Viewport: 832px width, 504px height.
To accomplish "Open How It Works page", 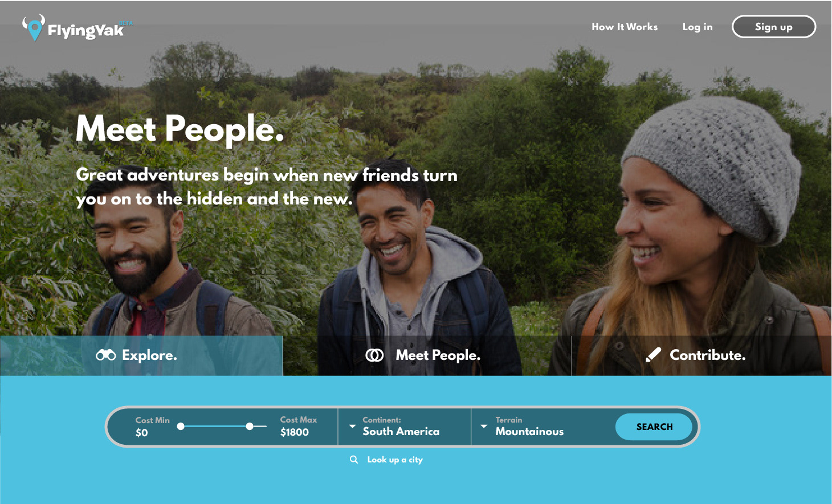I will [625, 27].
